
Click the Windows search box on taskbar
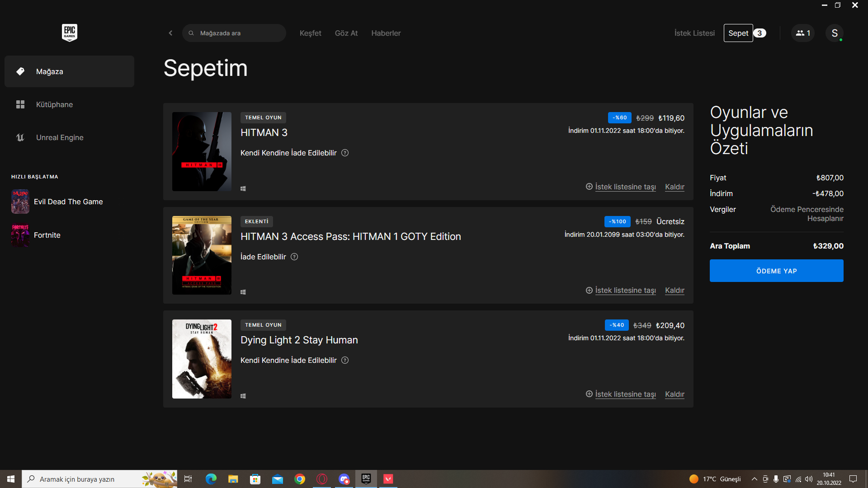click(x=99, y=479)
